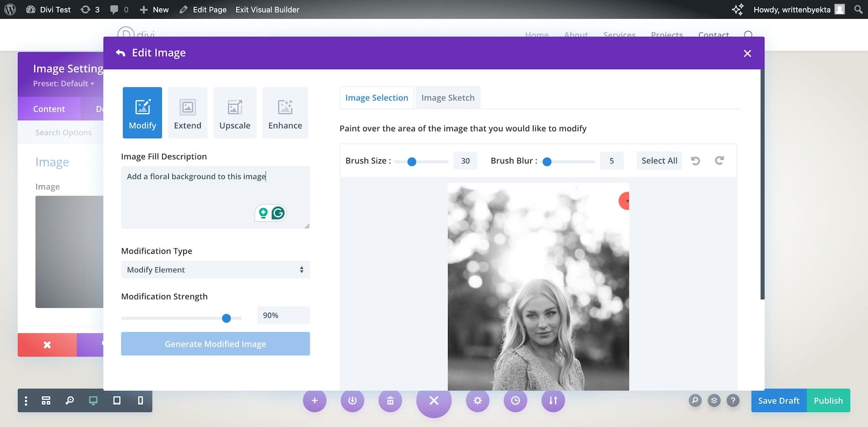Screen dimensions: 868x427
Task: Click the Brush Blur value field
Action: point(611,161)
